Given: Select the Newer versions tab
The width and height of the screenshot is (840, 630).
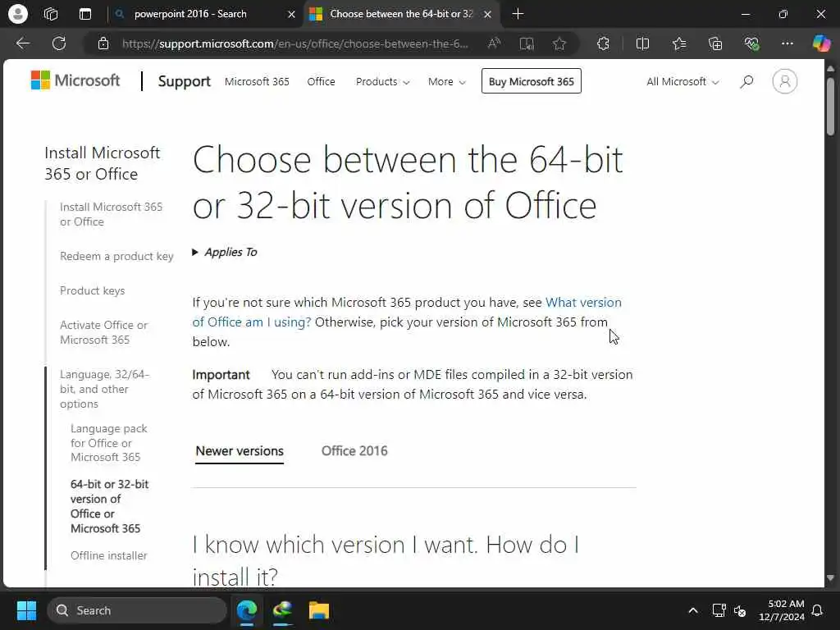Looking at the screenshot, I should click(x=240, y=451).
